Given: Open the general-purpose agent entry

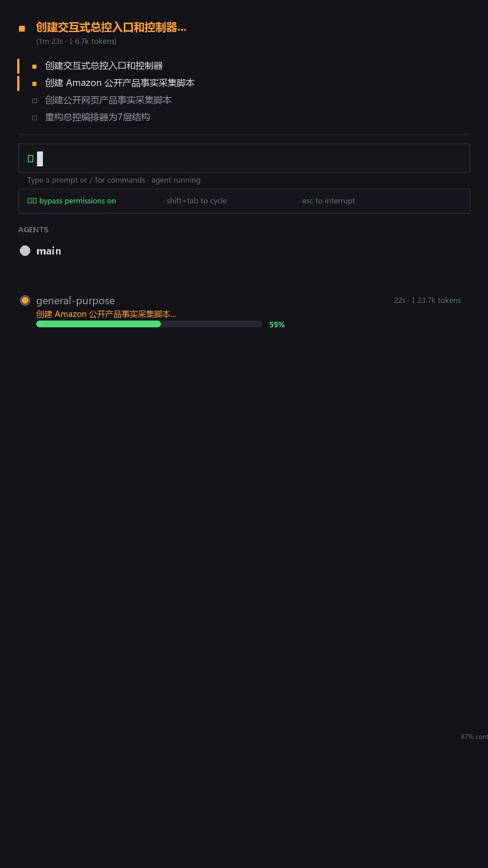Looking at the screenshot, I should pyautogui.click(x=75, y=301).
